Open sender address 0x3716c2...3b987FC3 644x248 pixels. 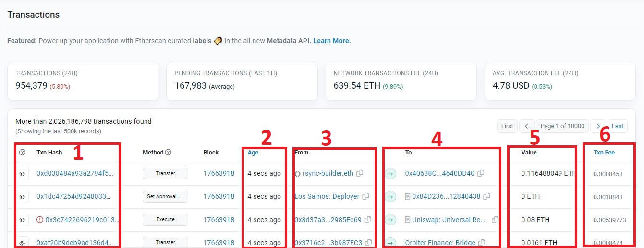[328, 243]
